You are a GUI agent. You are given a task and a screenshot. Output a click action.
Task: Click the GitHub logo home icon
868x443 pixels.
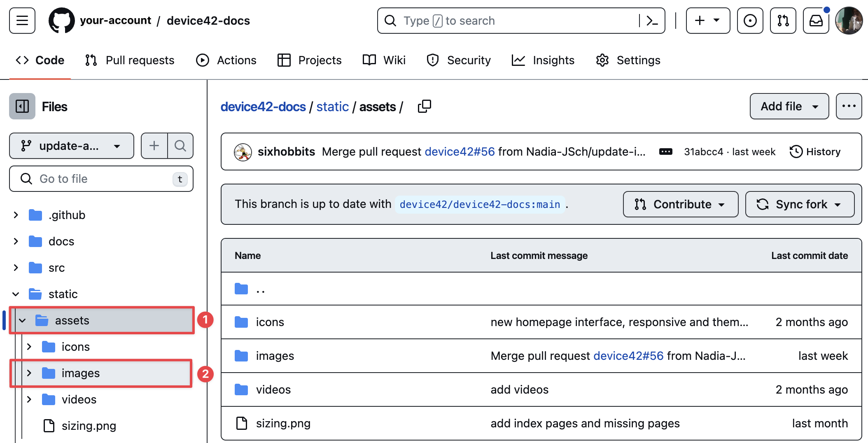61,21
